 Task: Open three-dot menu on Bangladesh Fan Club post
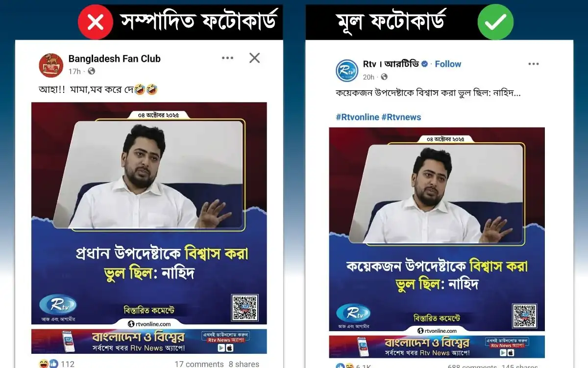[227, 58]
